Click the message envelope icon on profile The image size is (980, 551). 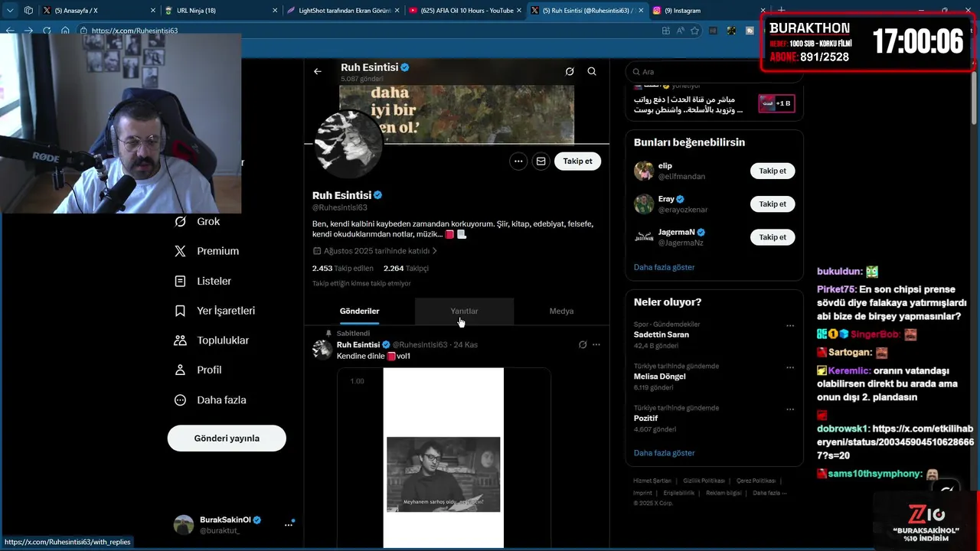(541, 161)
